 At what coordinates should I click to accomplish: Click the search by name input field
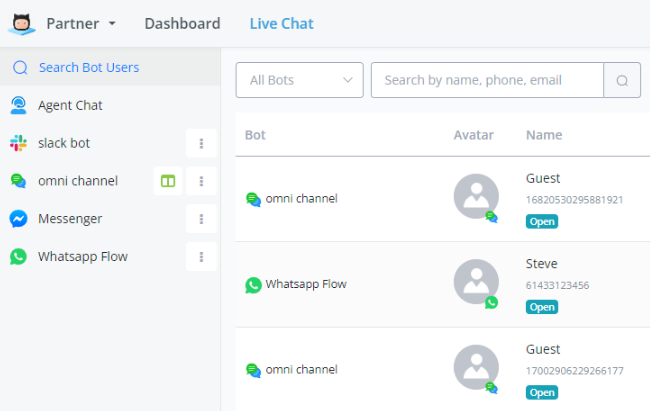tap(487, 80)
